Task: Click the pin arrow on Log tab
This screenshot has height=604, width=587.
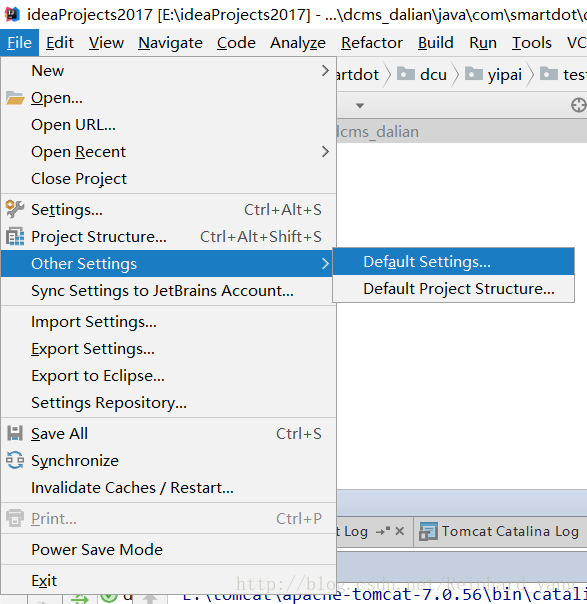Action: [x=383, y=532]
